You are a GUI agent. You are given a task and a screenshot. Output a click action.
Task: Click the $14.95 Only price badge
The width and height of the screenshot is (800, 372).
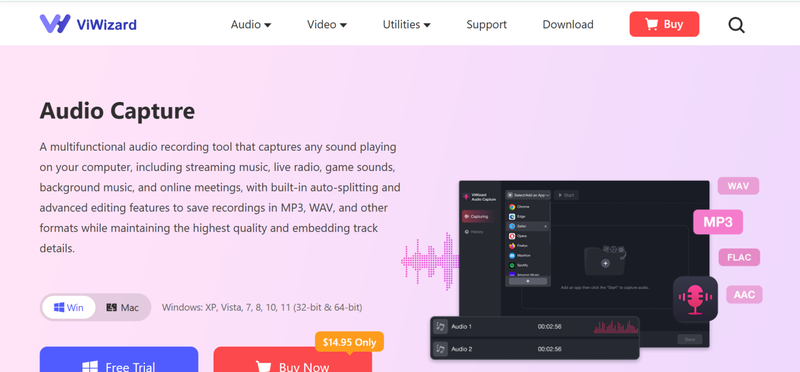coord(349,342)
